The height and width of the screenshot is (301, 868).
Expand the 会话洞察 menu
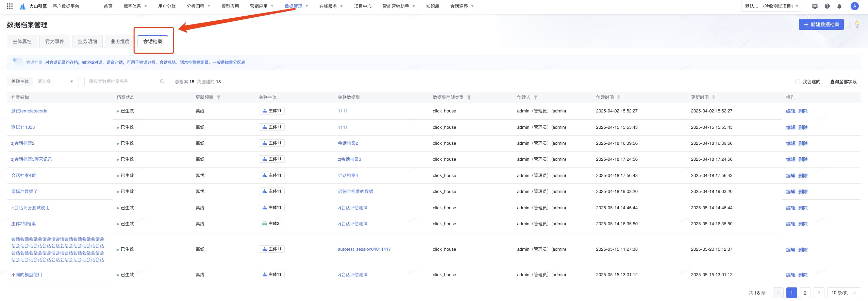coord(462,6)
